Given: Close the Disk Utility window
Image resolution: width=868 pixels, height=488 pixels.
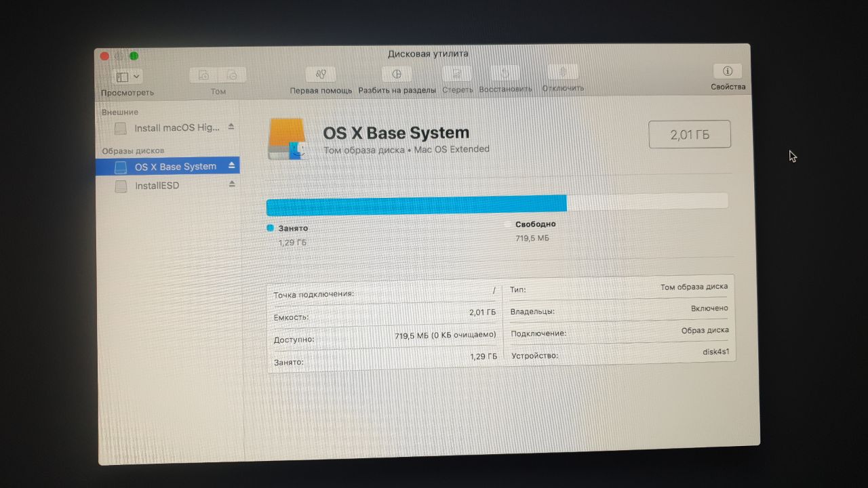Looking at the screenshot, I should pyautogui.click(x=104, y=56).
